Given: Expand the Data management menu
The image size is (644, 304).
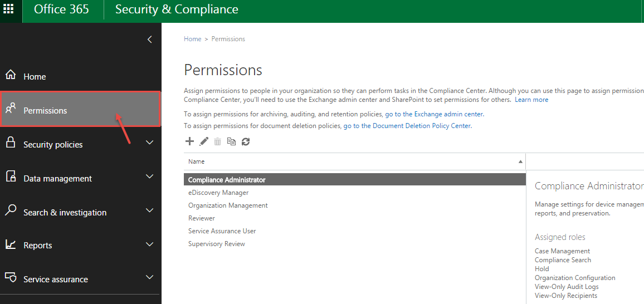Looking at the screenshot, I should 149,177.
